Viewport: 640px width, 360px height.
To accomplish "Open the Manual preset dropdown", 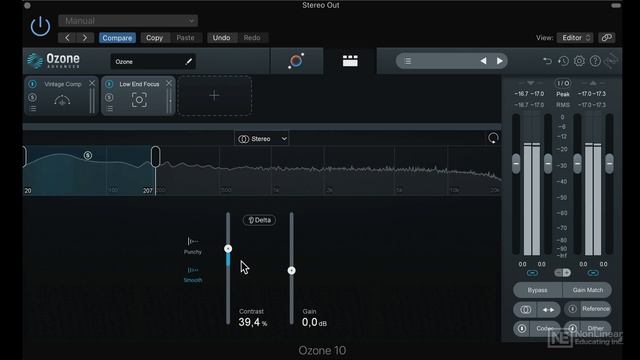I will pos(128,20).
